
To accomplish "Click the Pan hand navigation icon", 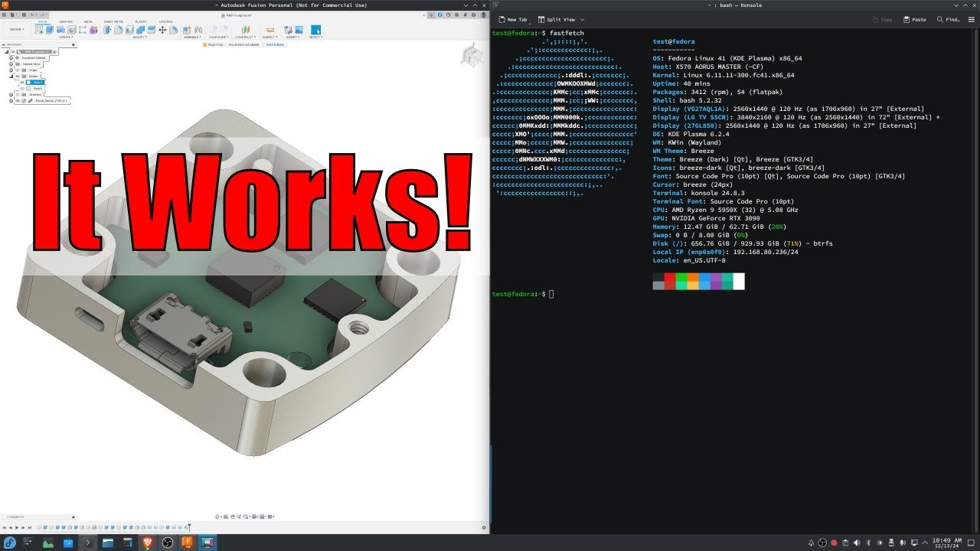I will point(233,517).
